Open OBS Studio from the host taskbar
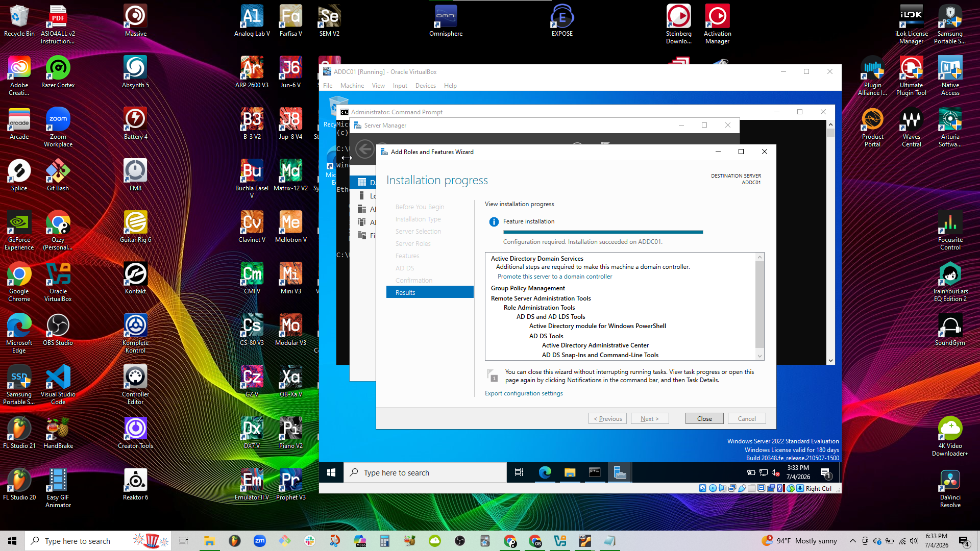Image resolution: width=980 pixels, height=551 pixels. pos(460,541)
